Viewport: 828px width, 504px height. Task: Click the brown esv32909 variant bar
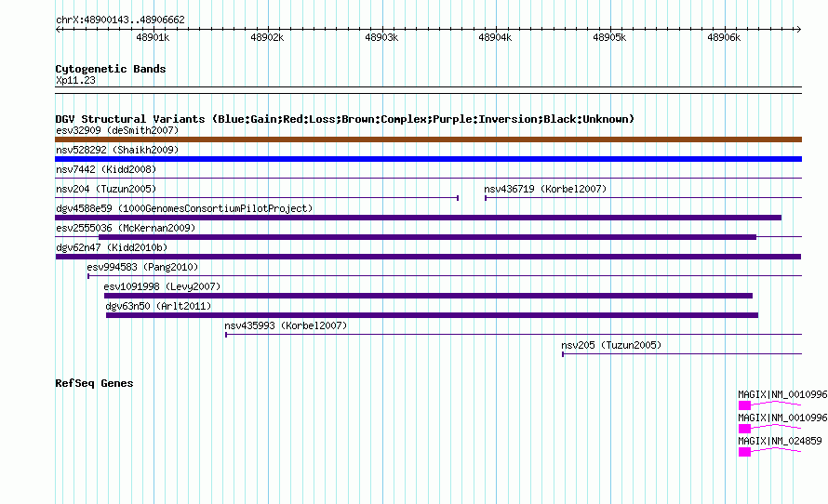(428, 139)
